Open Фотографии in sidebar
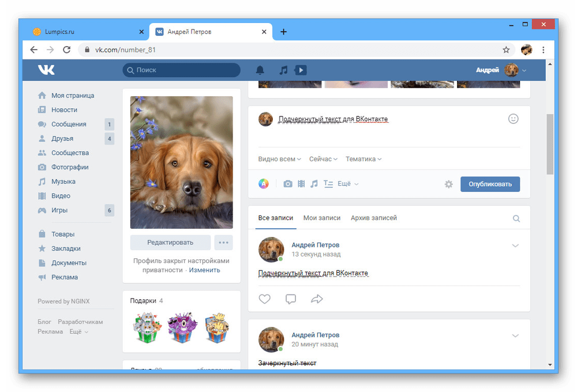Viewport: 577px width, 392px height. click(x=70, y=167)
